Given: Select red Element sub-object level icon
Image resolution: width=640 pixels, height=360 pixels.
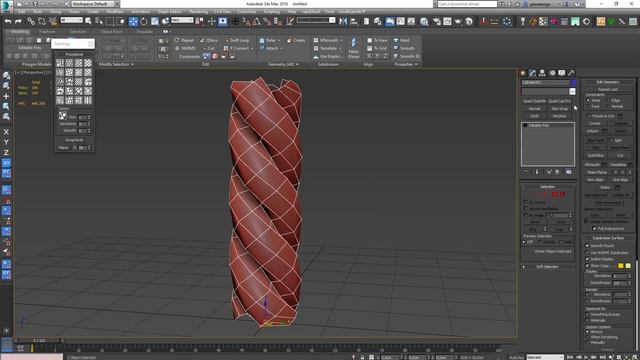Looking at the screenshot, I should [562, 194].
